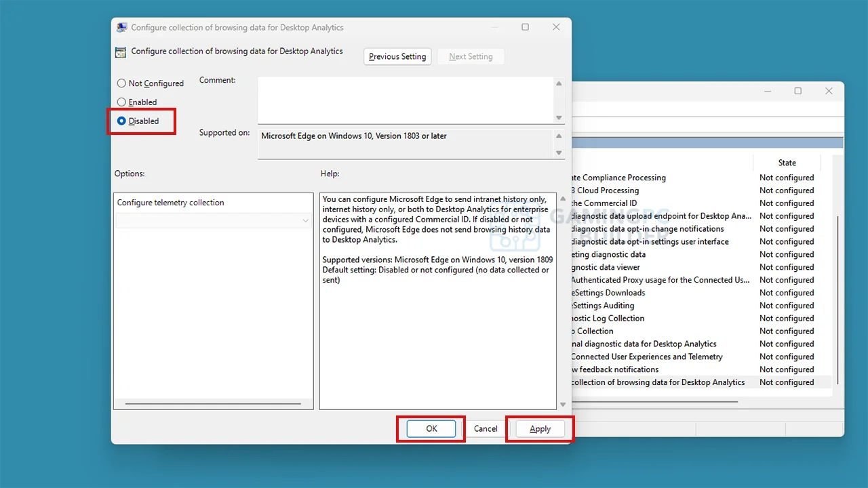Select optional diagnostic data for Desktop Analytics row
The width and height of the screenshot is (868, 488).
[x=702, y=344]
